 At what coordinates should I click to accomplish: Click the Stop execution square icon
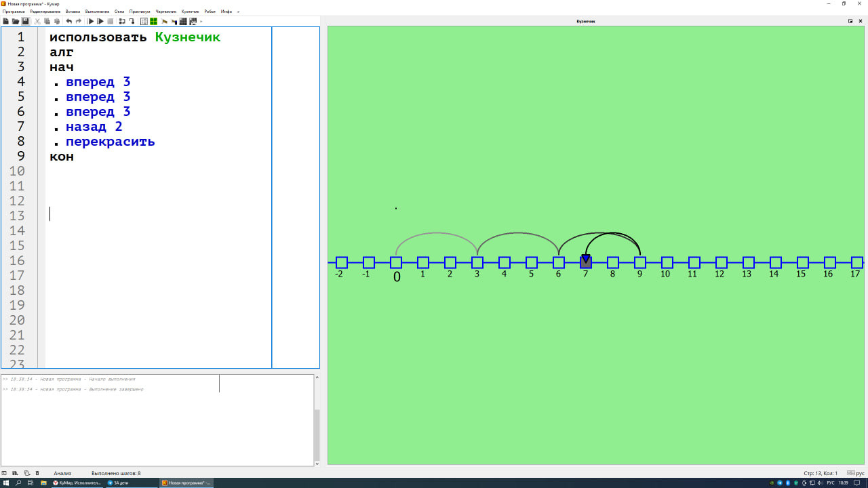click(x=111, y=21)
